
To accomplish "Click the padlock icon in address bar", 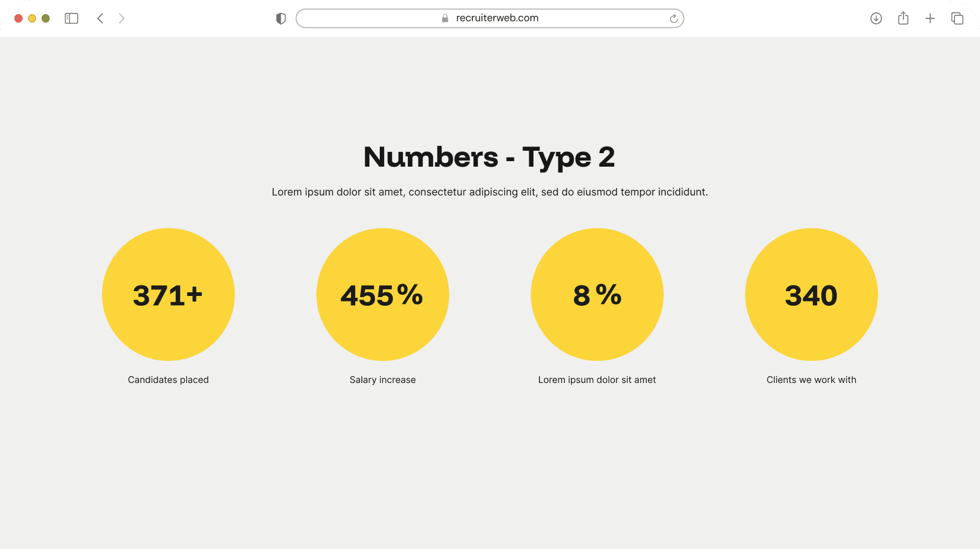I will [x=445, y=18].
